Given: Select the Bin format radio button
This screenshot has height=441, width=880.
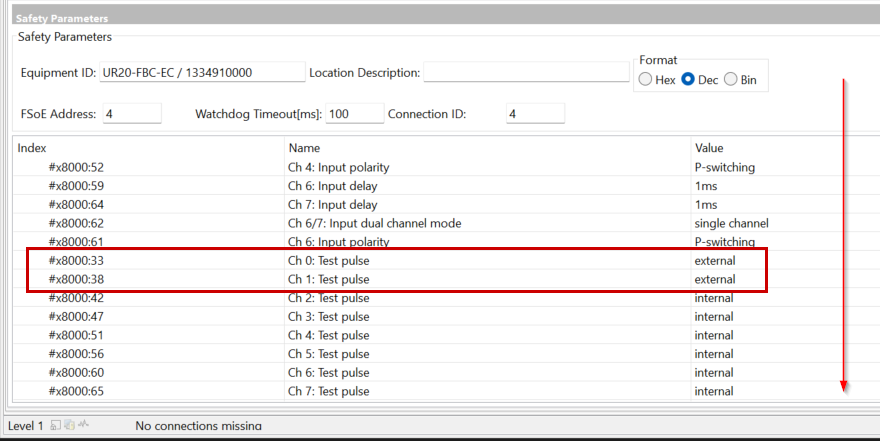Looking at the screenshot, I should (731, 80).
